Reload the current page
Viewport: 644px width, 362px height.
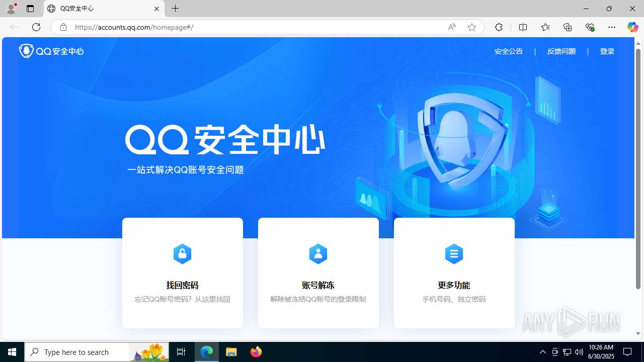tap(36, 27)
